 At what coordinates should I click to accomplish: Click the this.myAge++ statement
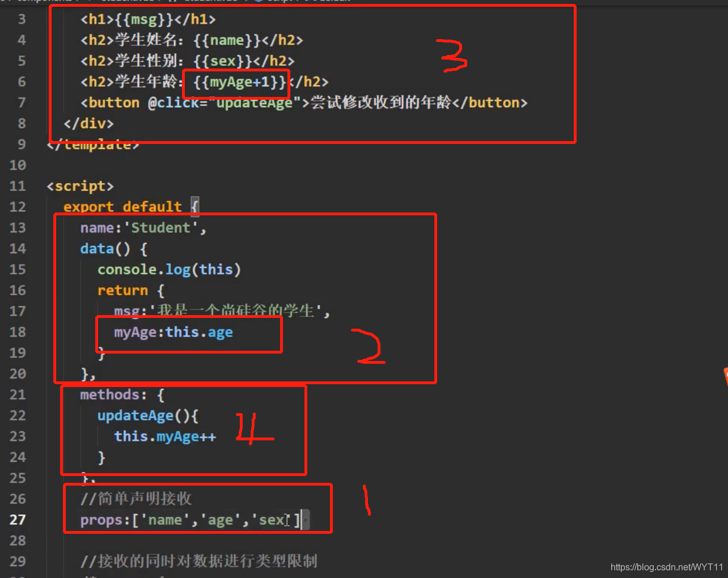click(165, 436)
